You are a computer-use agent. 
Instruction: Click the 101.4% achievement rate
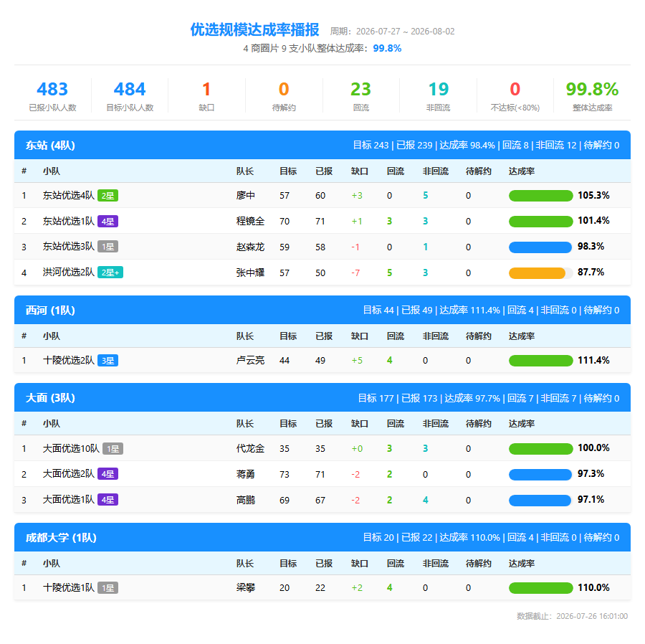[593, 221]
